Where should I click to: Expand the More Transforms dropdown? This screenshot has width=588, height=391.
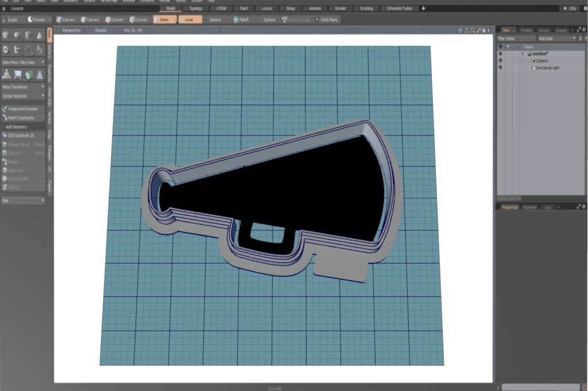(23, 87)
